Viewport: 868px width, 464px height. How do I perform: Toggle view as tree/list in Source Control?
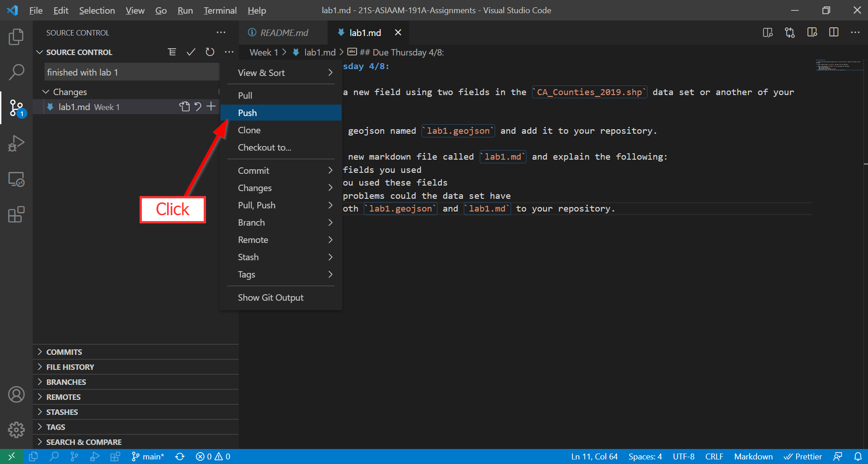pos(172,52)
